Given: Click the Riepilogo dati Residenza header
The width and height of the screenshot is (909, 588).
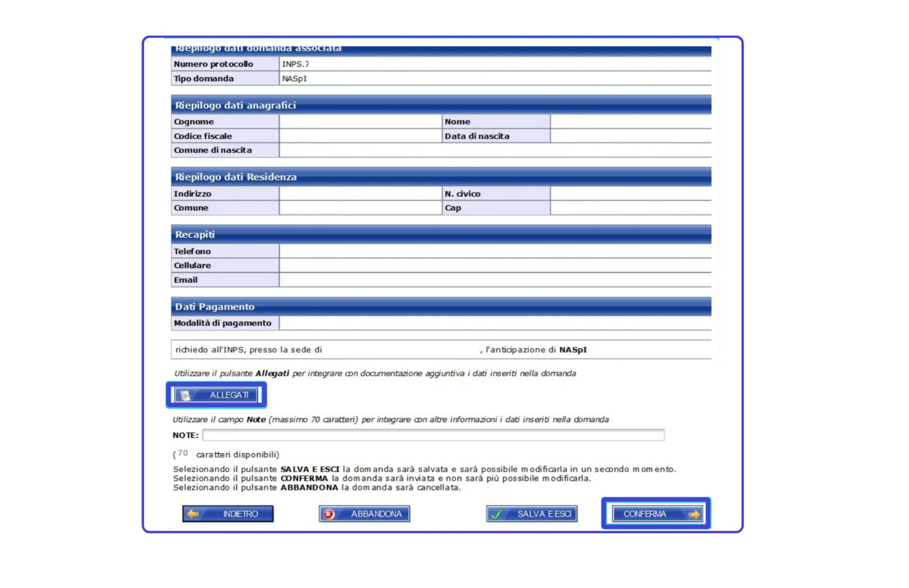Looking at the screenshot, I should pos(441,177).
